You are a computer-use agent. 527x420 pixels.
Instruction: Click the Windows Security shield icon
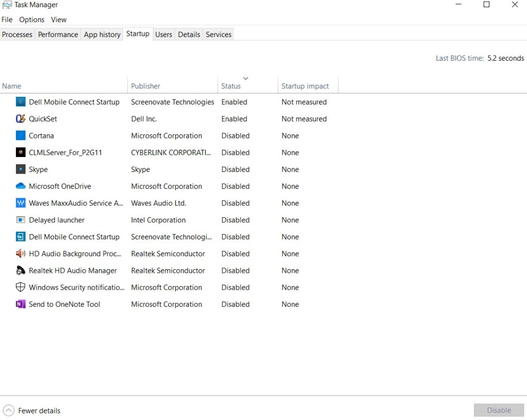pos(21,287)
